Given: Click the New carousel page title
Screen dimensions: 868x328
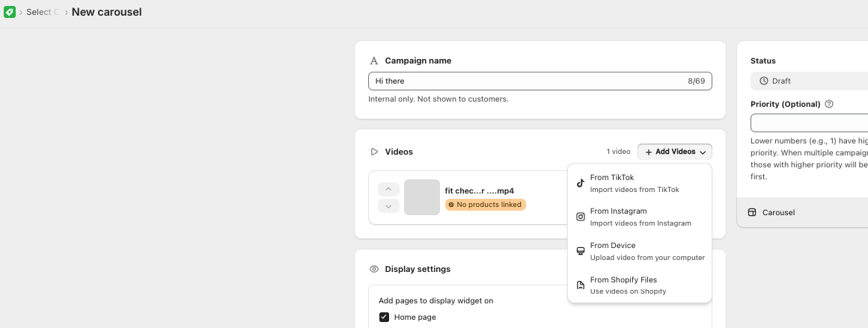Looking at the screenshot, I should tap(107, 12).
